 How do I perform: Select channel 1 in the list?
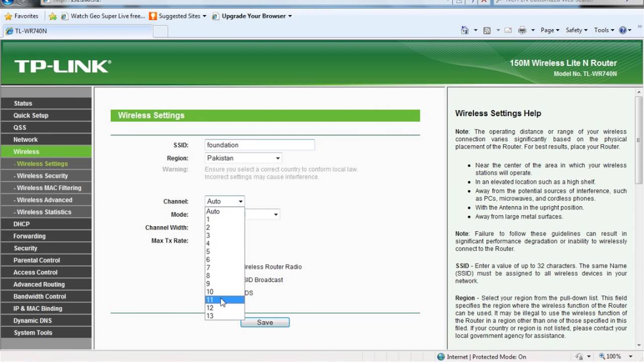click(x=224, y=220)
